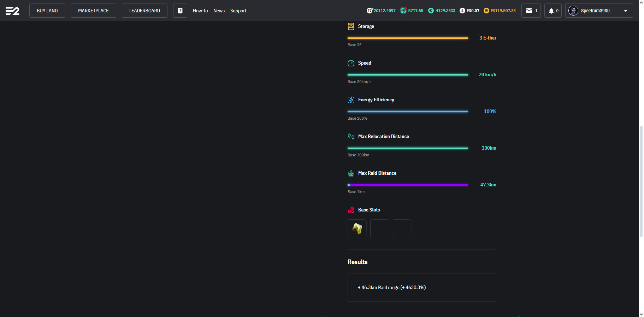Open the mail inbox icon
Viewport: 644px width, 317px height.
point(529,11)
